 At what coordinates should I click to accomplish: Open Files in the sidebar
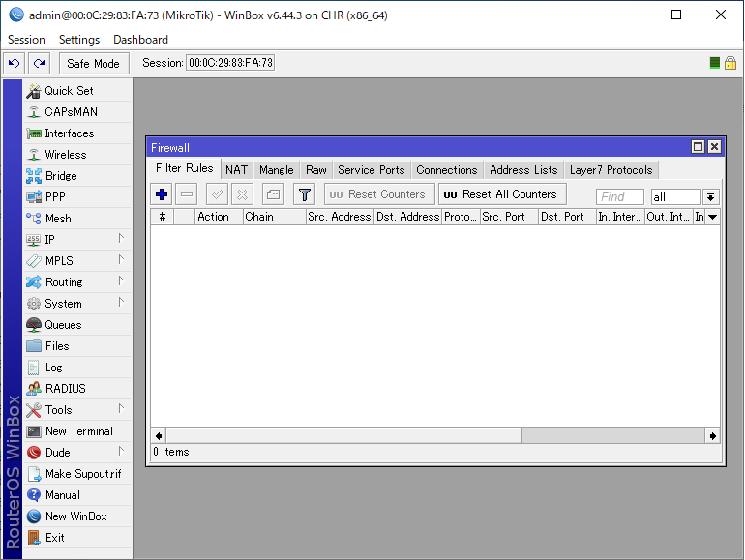(x=77, y=346)
